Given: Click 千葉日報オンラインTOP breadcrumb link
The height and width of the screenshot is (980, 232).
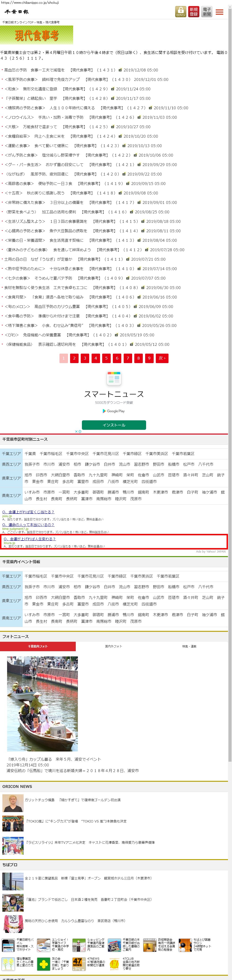Looking at the screenshot, I should tap(18, 22).
